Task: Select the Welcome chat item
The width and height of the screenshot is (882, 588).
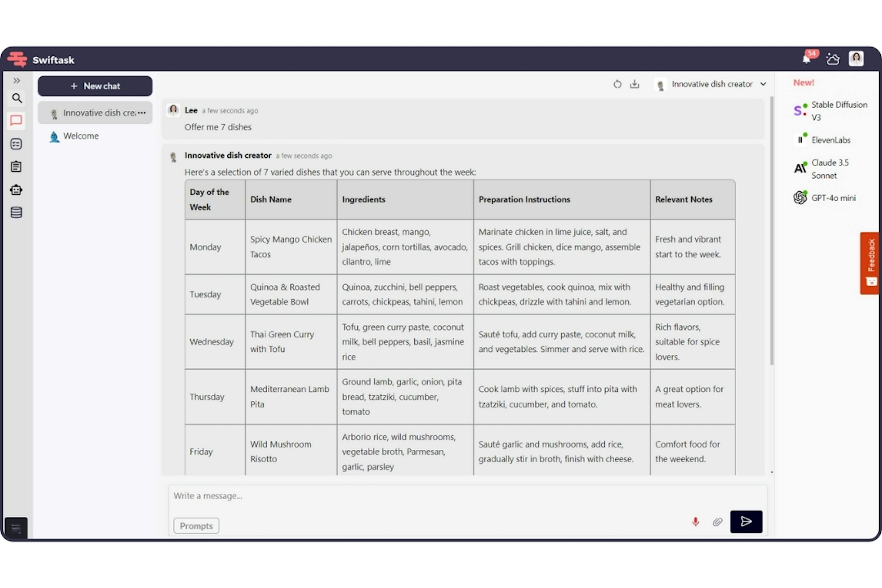Action: coord(81,136)
